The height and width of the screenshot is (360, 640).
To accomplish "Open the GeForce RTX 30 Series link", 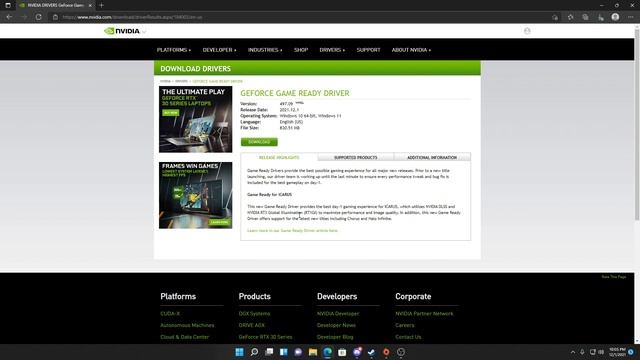I will point(265,337).
